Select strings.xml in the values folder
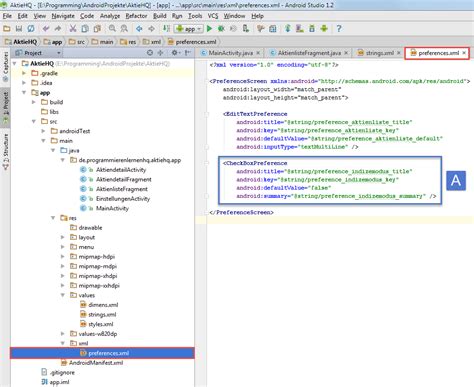This screenshot has height=387, width=474. pos(102,314)
